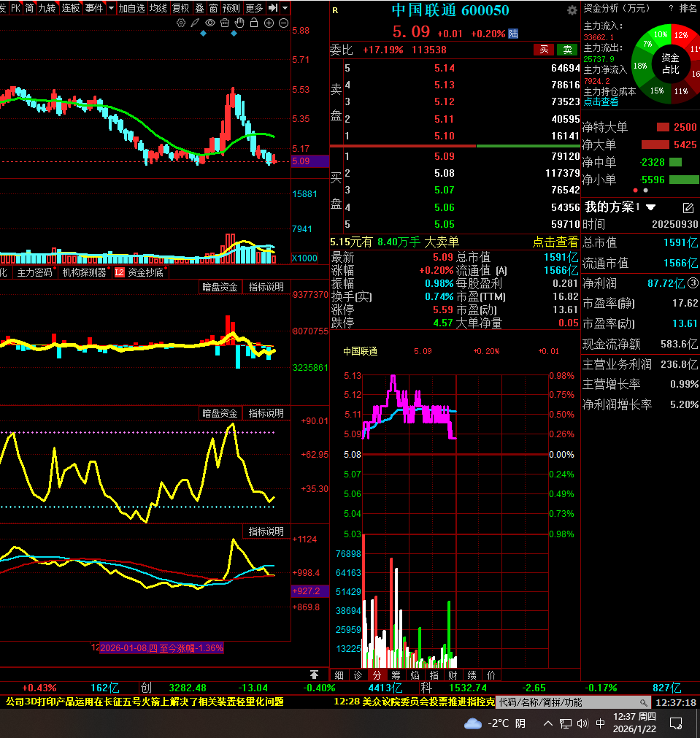Click the arrow-to-bar icon in top toolbar

pyautogui.click(x=272, y=8)
